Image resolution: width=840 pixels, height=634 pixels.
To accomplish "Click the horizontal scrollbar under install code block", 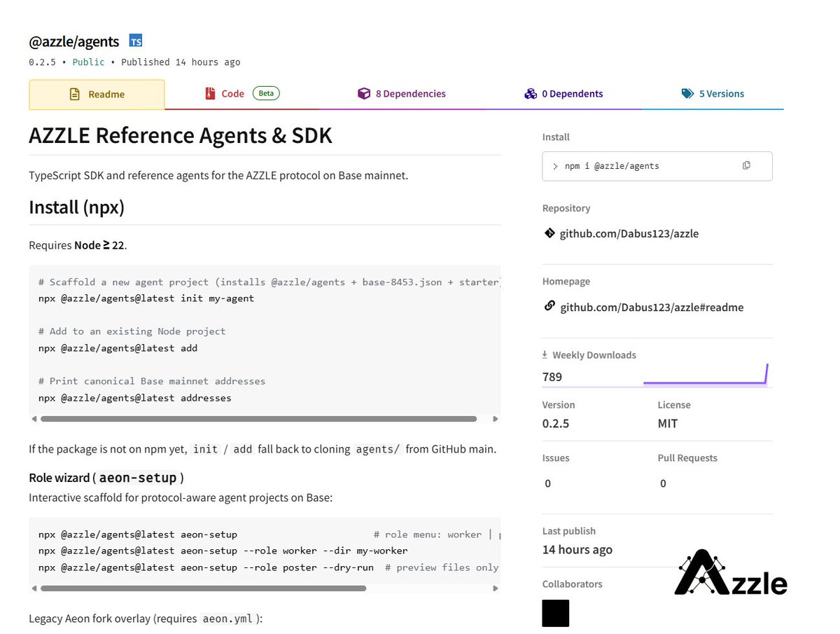I will click(x=258, y=419).
